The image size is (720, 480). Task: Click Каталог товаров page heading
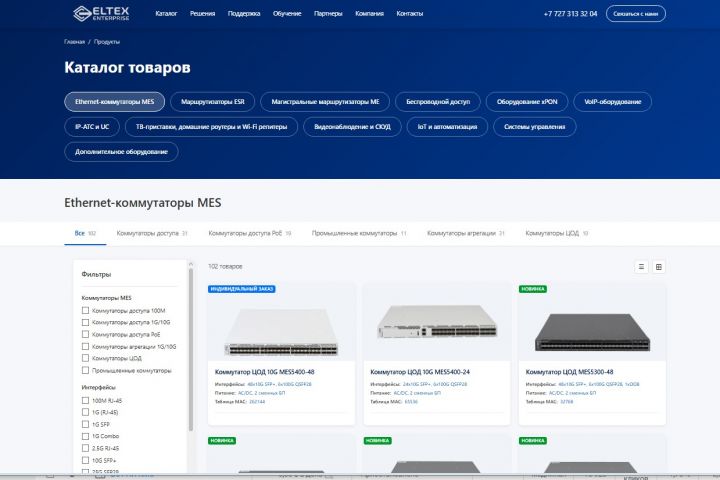pos(127,68)
